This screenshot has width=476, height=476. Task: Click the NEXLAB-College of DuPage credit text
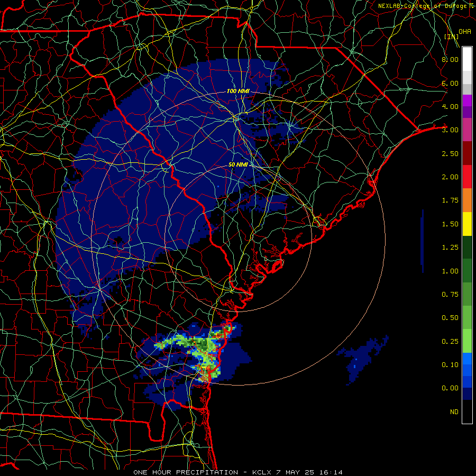426,6
